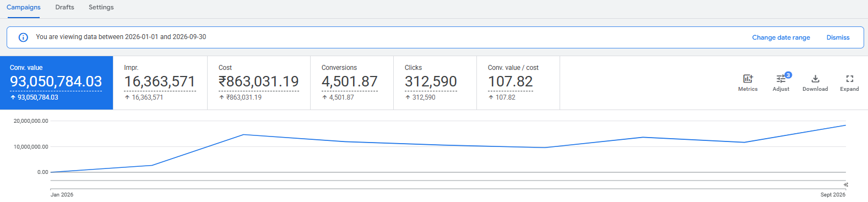Click the info icon in the date banner
Viewport: 868px width, 202px height.
click(x=23, y=37)
